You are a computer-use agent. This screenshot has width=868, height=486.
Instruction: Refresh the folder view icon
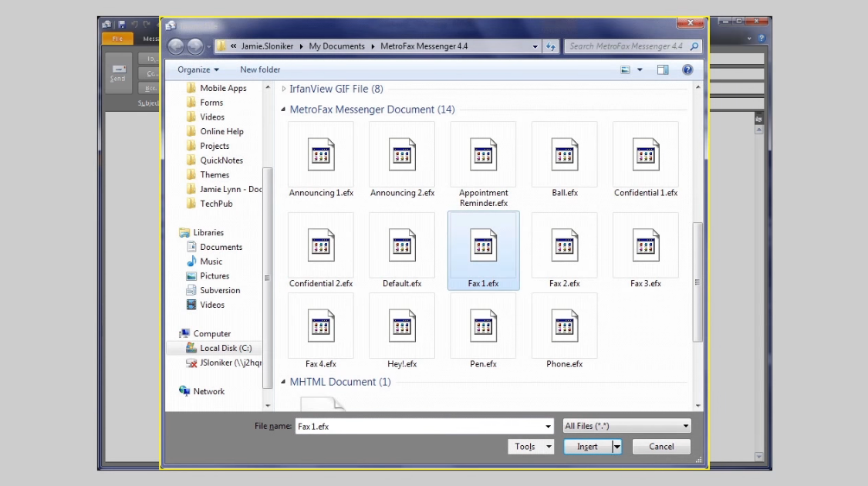[551, 46]
